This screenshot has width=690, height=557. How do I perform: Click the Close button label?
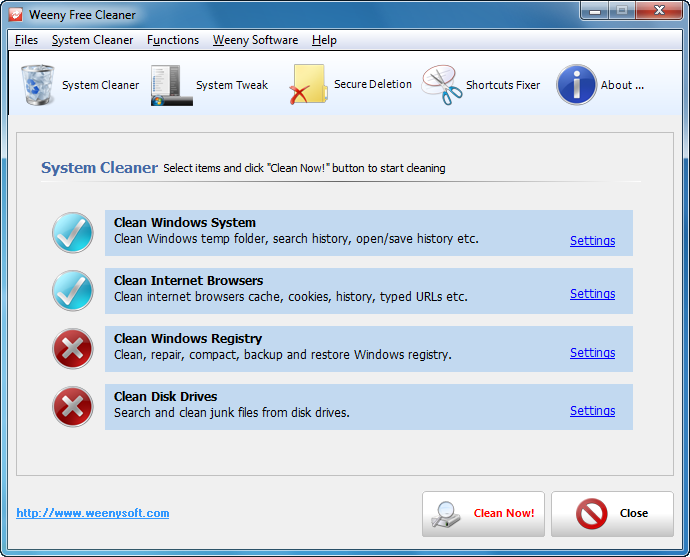tap(634, 513)
